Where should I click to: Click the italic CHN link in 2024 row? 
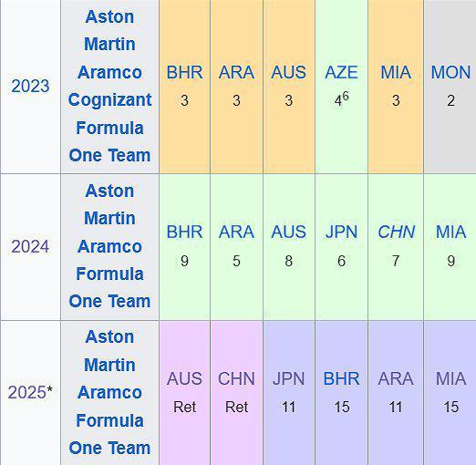click(x=396, y=232)
